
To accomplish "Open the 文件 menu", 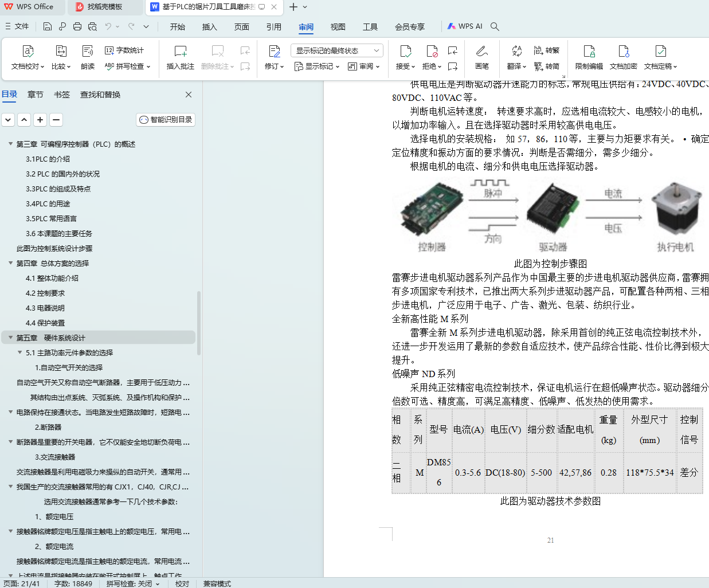I will [x=17, y=26].
